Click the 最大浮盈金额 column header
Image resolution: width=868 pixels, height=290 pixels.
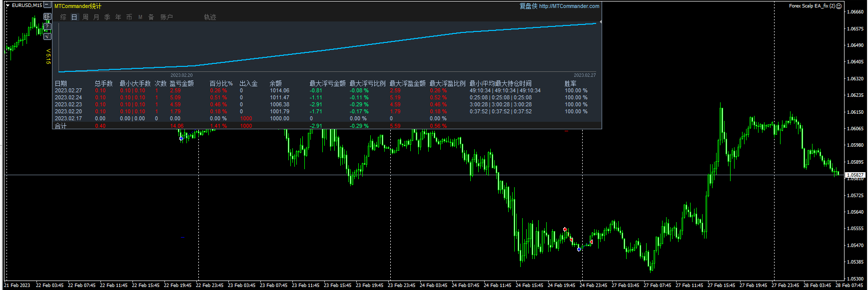tap(408, 83)
